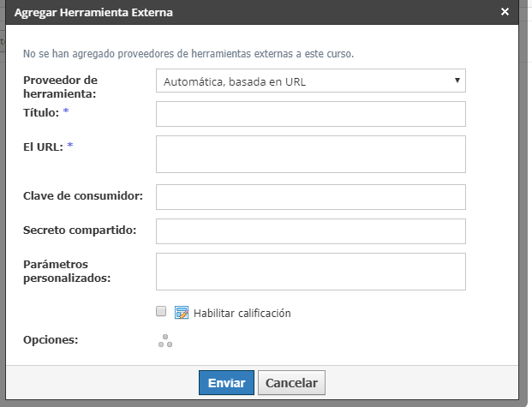This screenshot has height=407, width=532.
Task: Close the Agregar Herramienta Externa dialog
Action: click(x=505, y=12)
